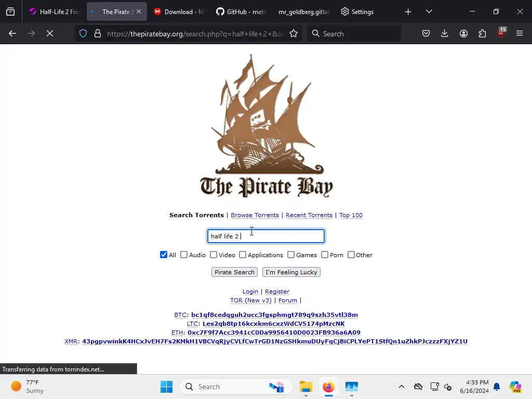Open the Login link
The height and width of the screenshot is (399, 532).
click(x=250, y=291)
